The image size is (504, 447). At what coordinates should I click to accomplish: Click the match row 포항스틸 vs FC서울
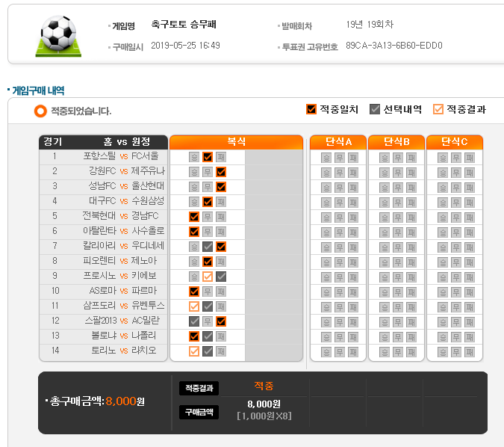(x=103, y=157)
